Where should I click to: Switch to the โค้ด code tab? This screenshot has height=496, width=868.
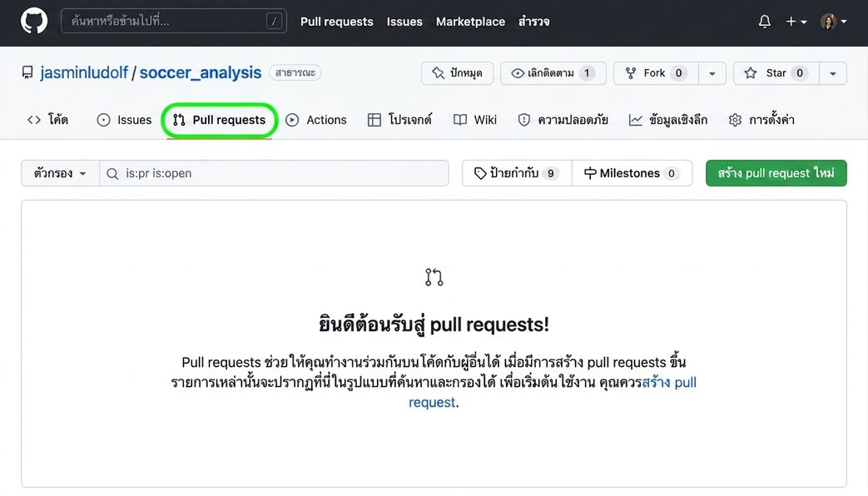tap(47, 120)
